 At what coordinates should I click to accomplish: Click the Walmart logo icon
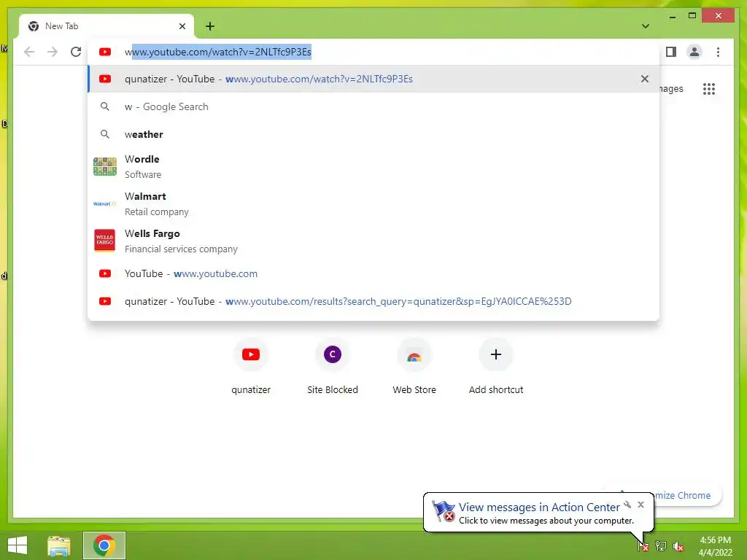click(x=105, y=204)
